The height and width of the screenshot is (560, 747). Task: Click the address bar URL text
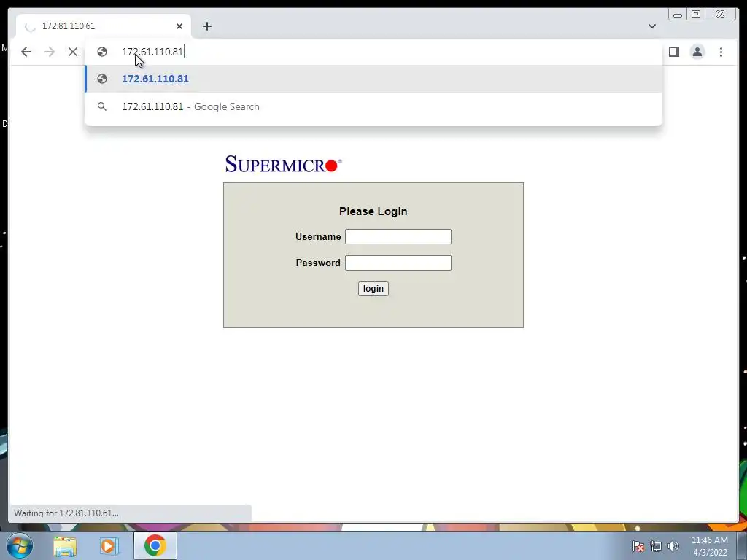152,52
